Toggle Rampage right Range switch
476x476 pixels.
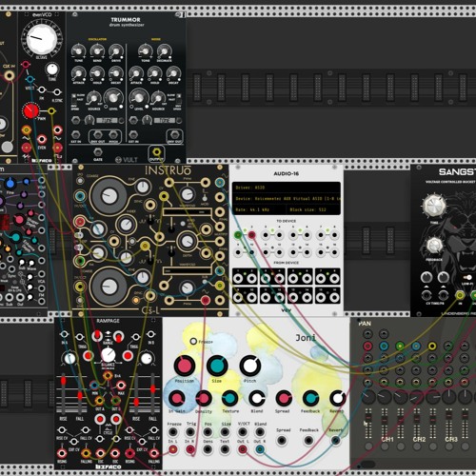pos(118,336)
